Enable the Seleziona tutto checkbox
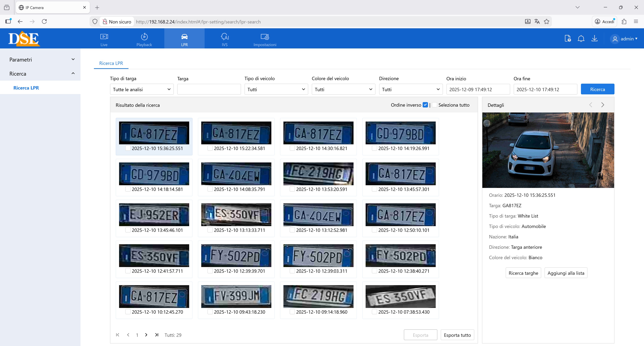Screen dimensions: 644x346 [435, 105]
